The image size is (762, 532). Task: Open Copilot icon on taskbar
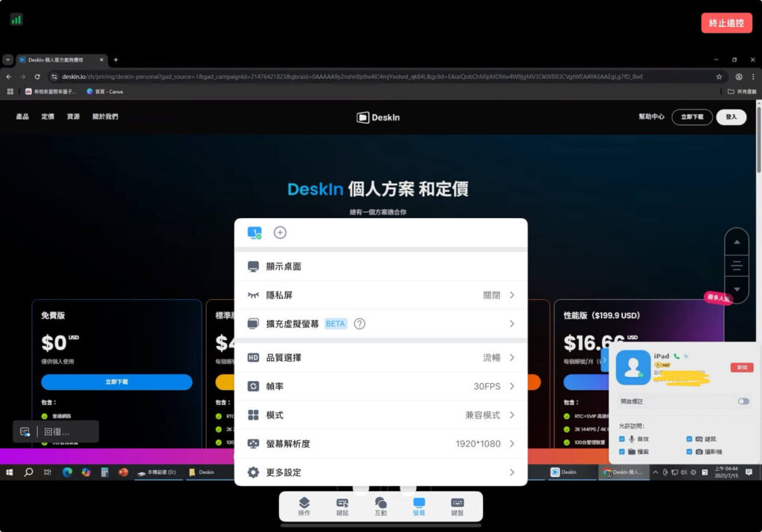pos(86,472)
